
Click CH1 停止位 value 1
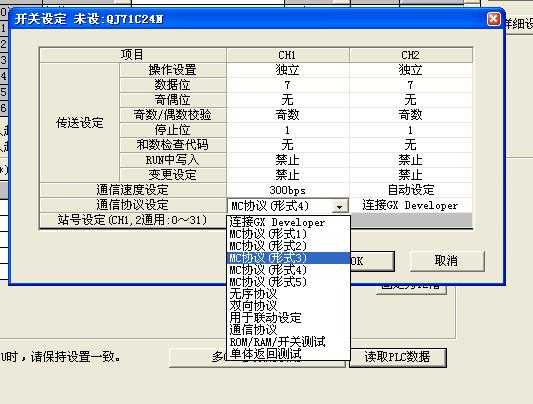pyautogui.click(x=288, y=130)
